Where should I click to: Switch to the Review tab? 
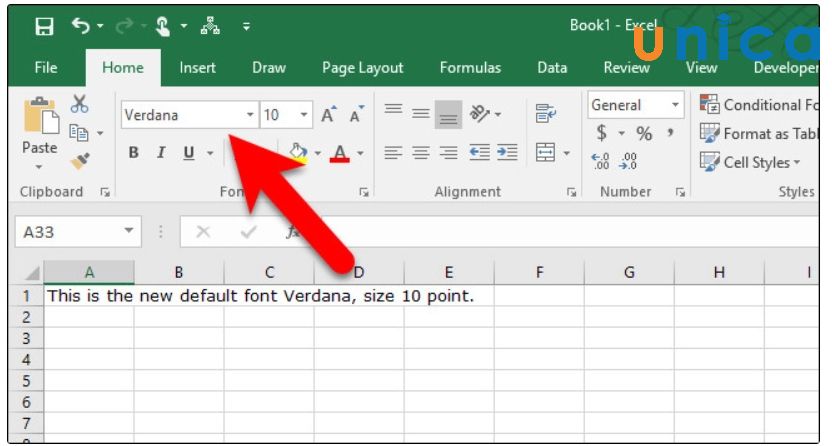point(626,67)
